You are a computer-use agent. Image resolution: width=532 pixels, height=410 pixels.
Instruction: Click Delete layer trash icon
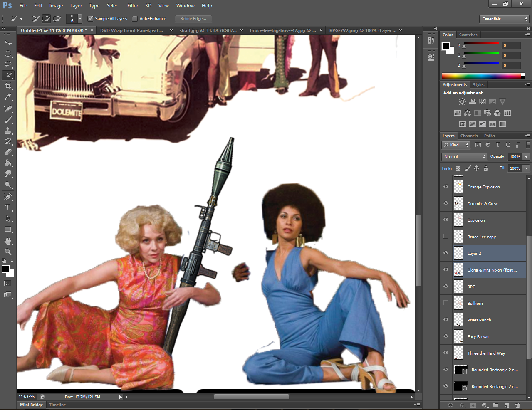(x=517, y=405)
